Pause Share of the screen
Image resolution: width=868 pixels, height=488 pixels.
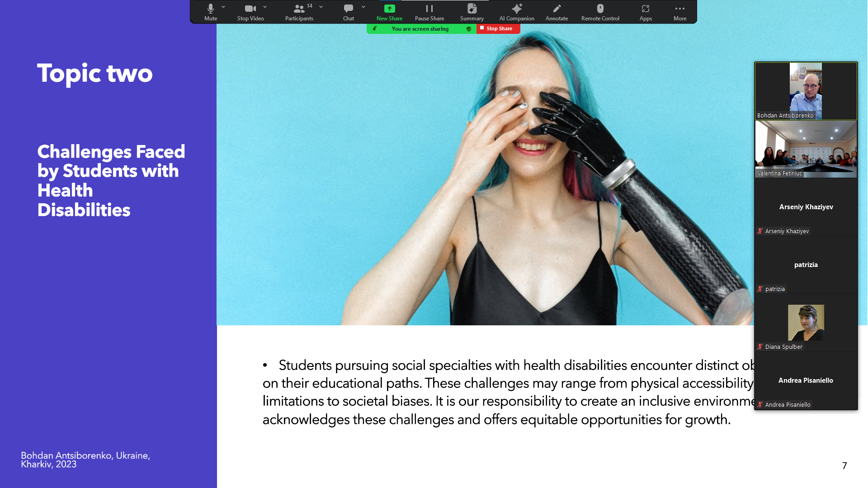[429, 12]
